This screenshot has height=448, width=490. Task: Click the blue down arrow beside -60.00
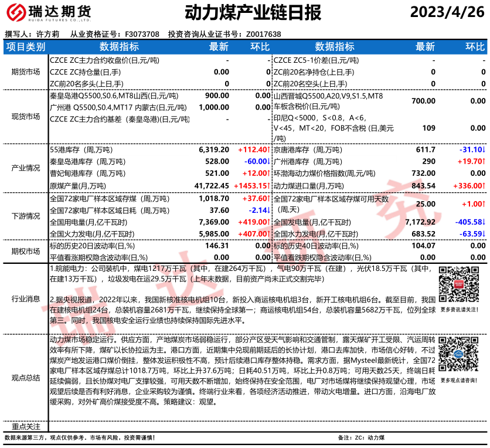(x=268, y=161)
